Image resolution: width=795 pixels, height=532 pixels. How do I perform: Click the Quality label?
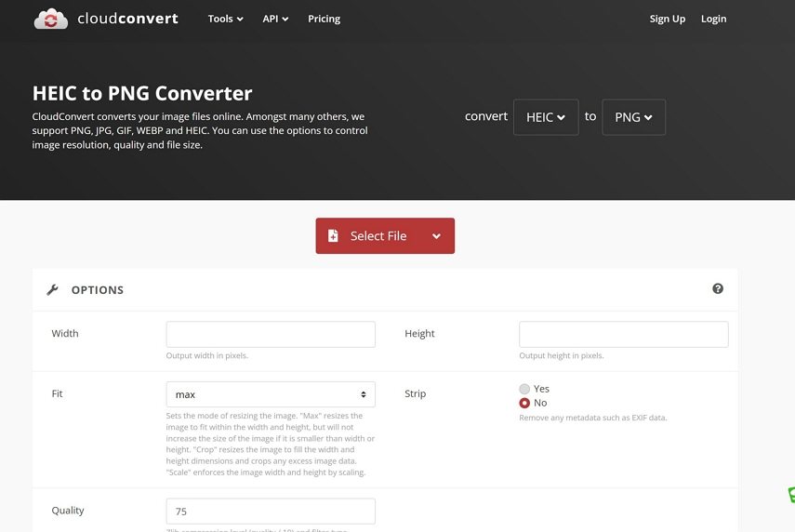[68, 511]
